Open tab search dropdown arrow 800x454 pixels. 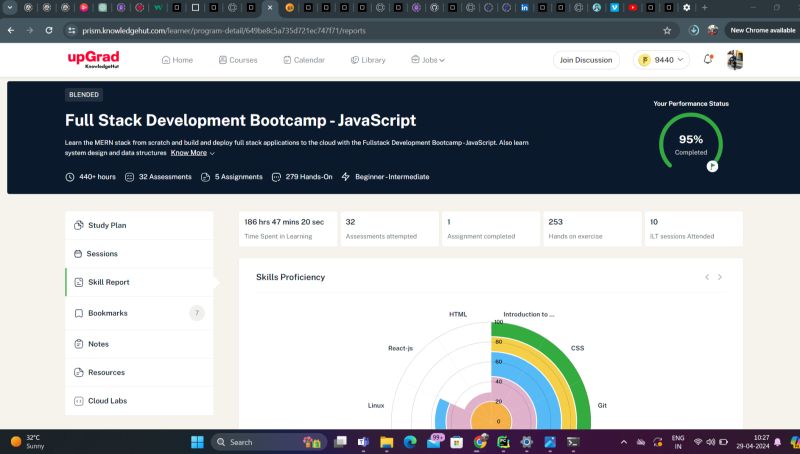[10, 8]
